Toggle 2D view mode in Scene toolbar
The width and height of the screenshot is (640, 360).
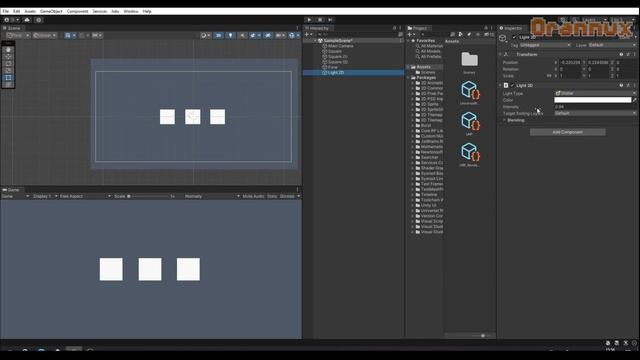point(219,36)
